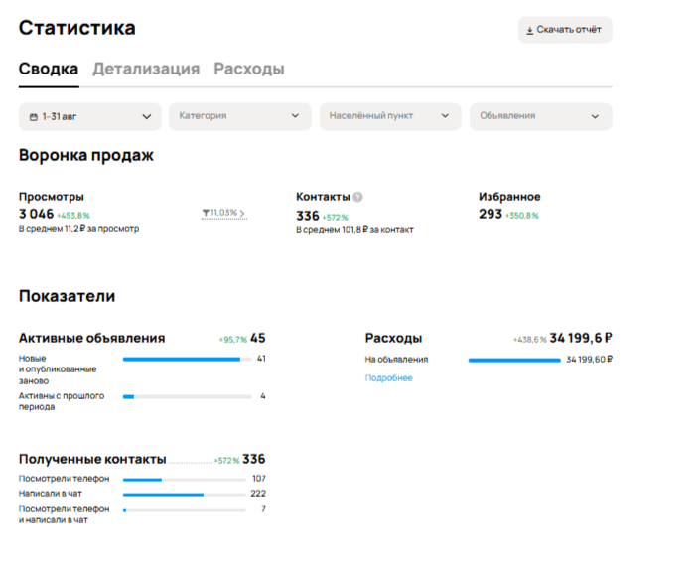
Task: Click the calendar icon in date filter
Action: [34, 117]
